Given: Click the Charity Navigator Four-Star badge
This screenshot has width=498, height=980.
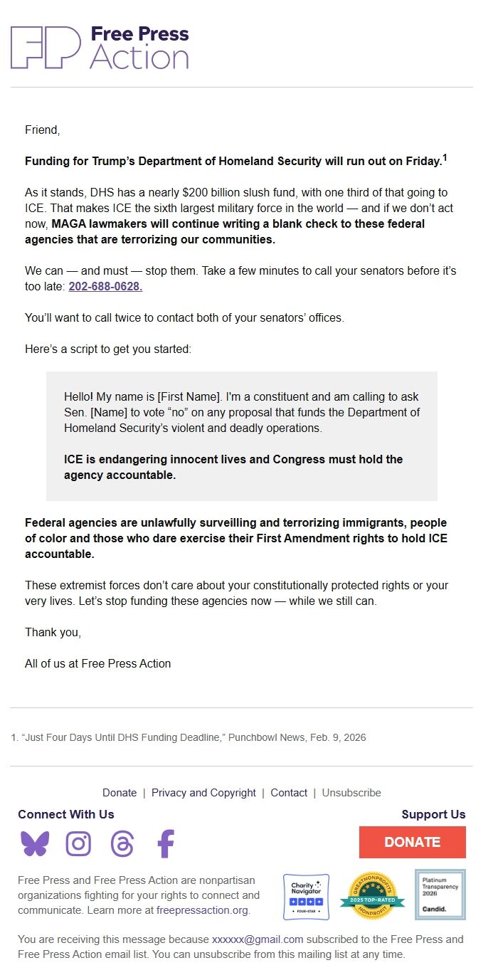Looking at the screenshot, I should pos(306,895).
